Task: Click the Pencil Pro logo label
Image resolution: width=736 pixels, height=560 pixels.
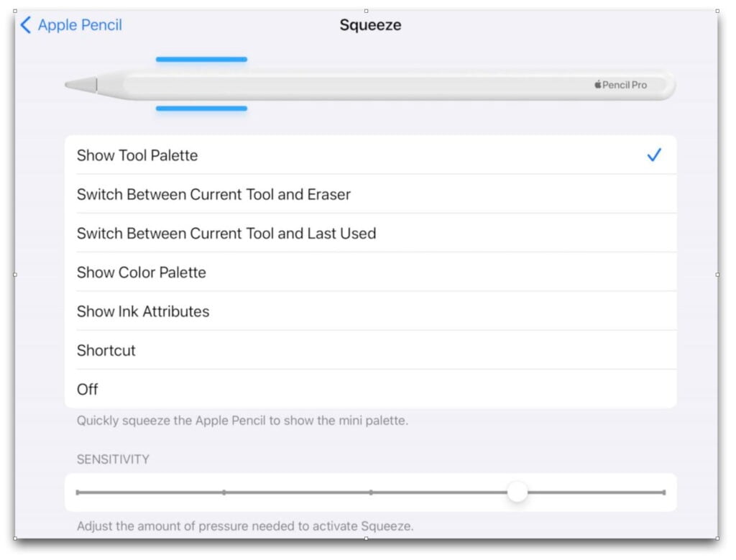Action: (620, 85)
